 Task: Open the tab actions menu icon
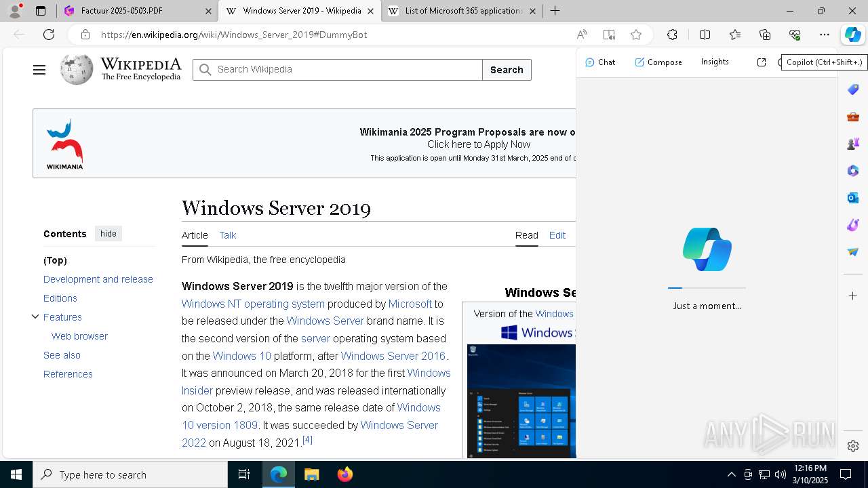click(x=41, y=11)
